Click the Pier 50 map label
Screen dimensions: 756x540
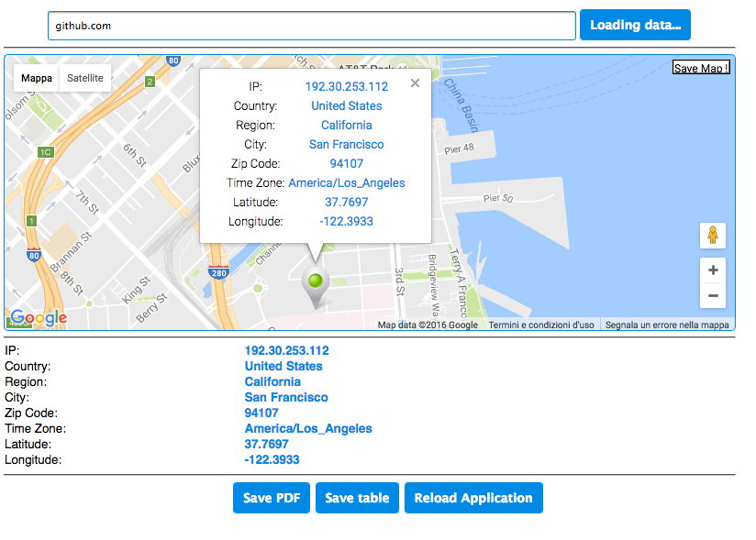click(498, 198)
